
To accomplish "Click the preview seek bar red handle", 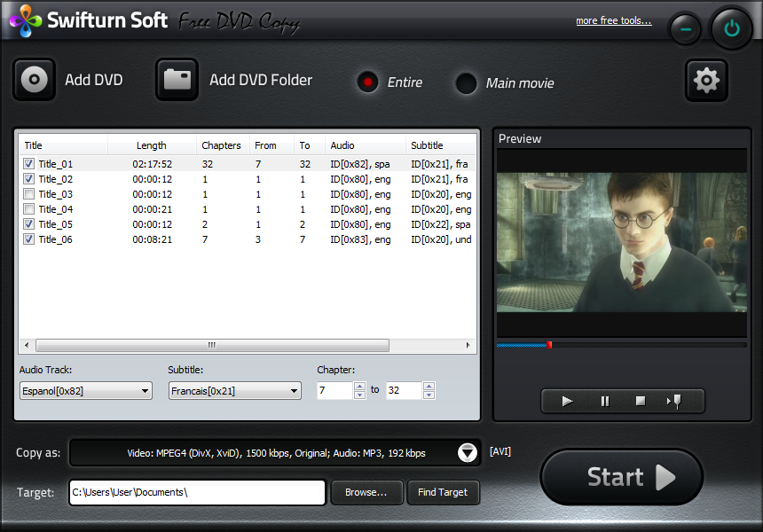I will coord(549,345).
